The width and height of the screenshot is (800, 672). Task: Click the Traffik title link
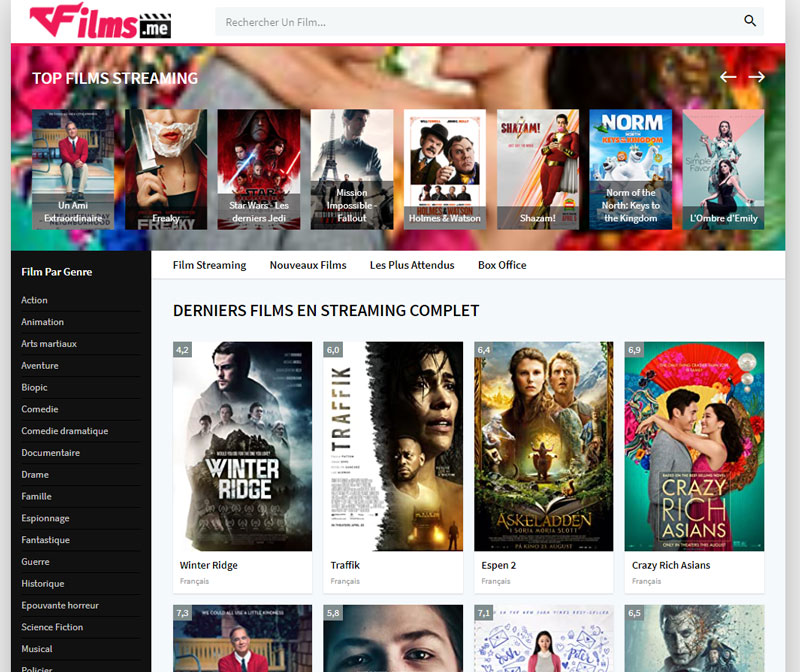coord(345,565)
